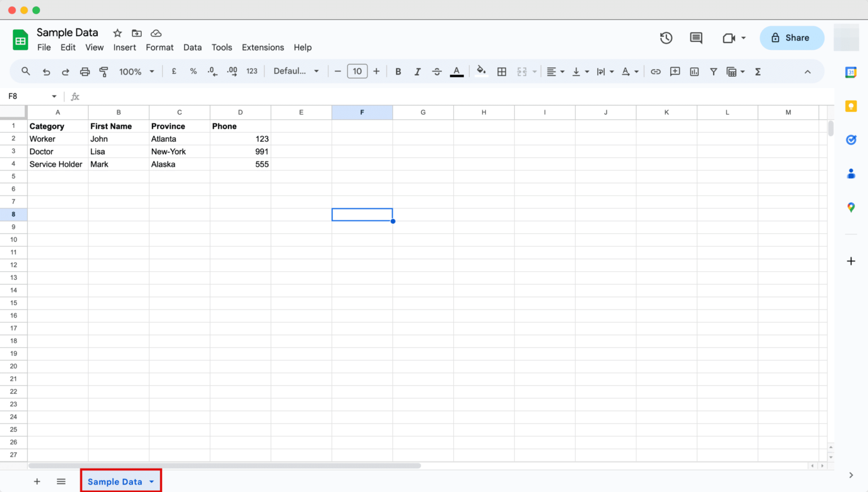868x492 pixels.
Task: Insert a comment
Action: 675,71
